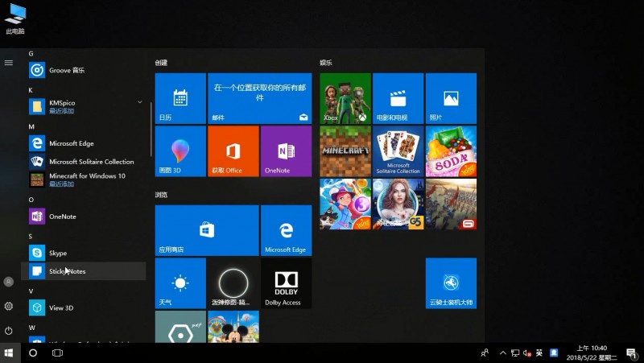The height and width of the screenshot is (363, 644).
Task: Open the network status tray icon
Action: click(515, 353)
